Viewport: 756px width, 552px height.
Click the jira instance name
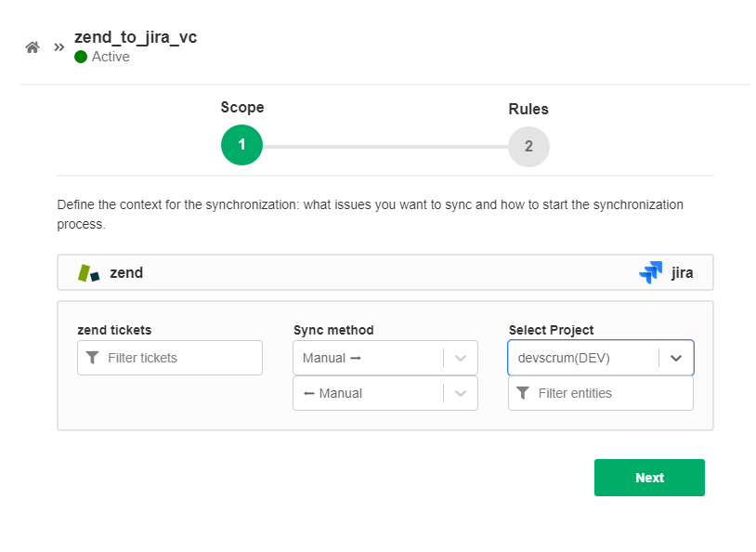683,272
